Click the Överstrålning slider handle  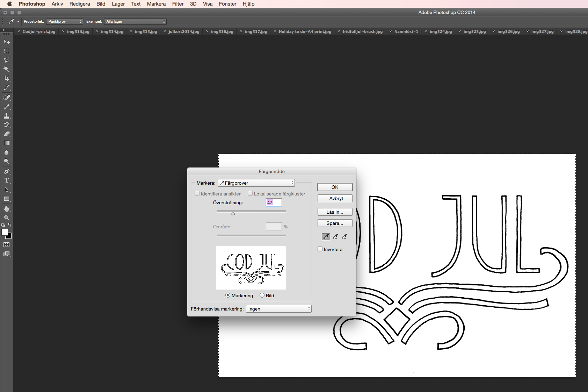(233, 213)
